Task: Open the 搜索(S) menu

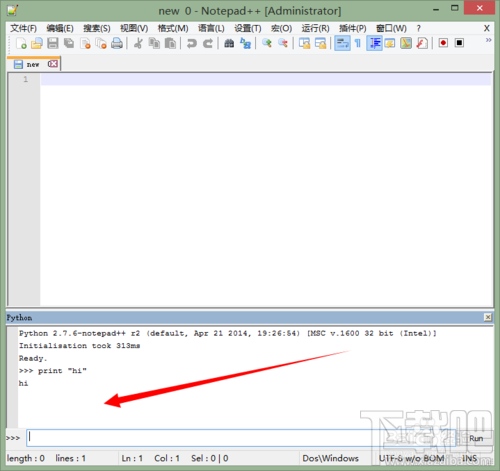Action: pyautogui.click(x=97, y=28)
